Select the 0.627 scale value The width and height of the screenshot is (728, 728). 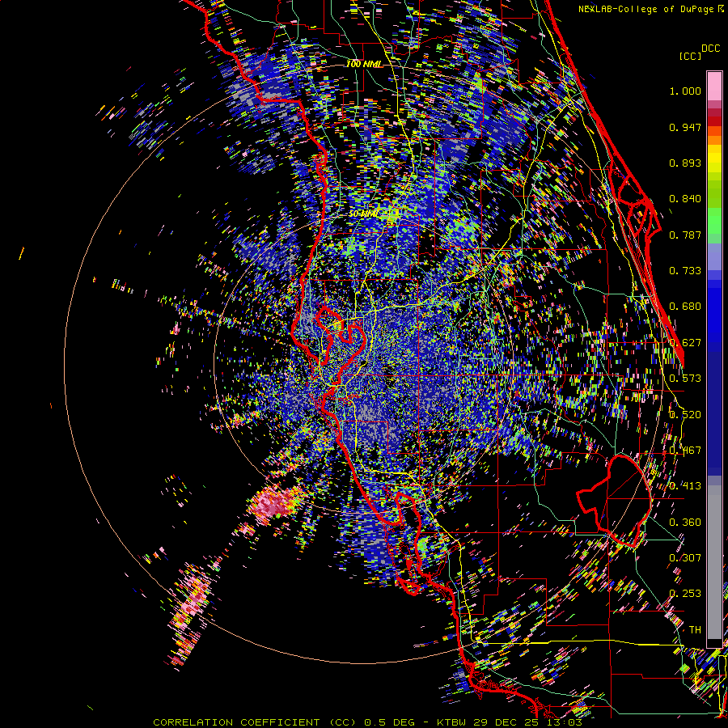coord(685,343)
